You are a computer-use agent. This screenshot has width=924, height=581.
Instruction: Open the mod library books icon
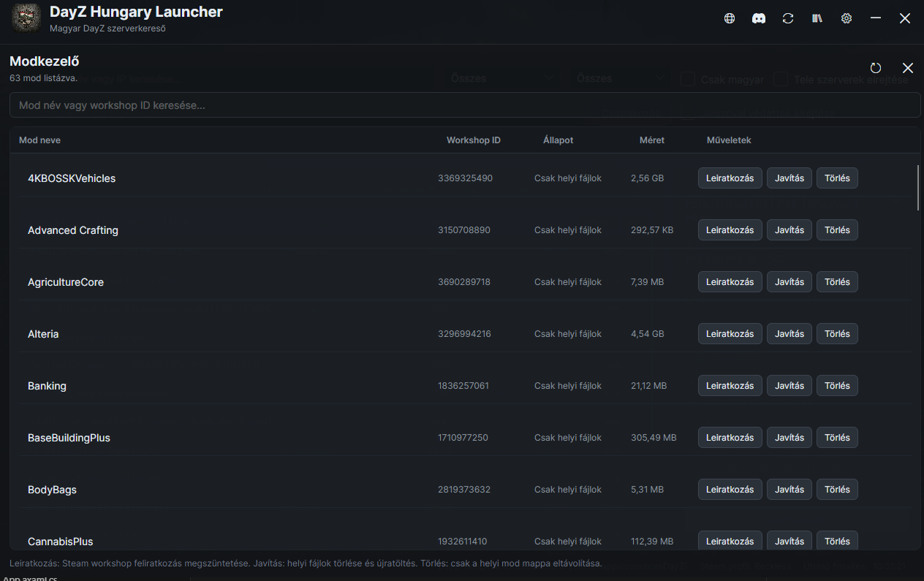click(x=817, y=19)
